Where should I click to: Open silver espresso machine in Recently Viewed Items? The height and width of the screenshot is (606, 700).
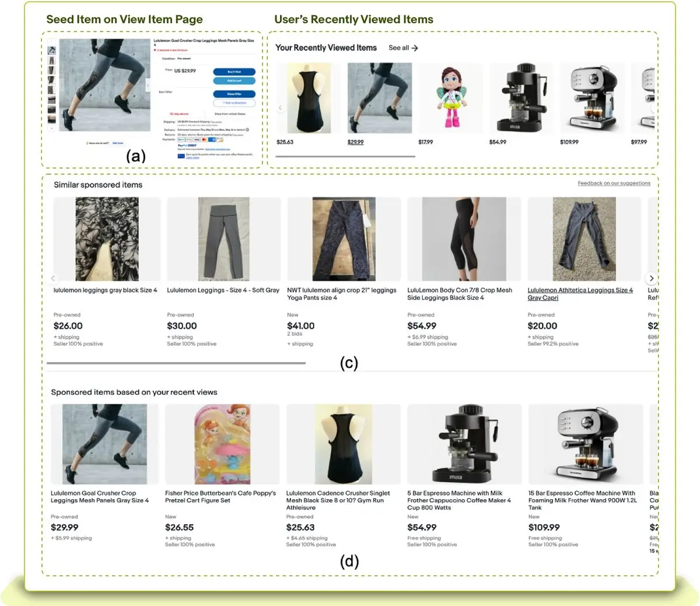[593, 98]
